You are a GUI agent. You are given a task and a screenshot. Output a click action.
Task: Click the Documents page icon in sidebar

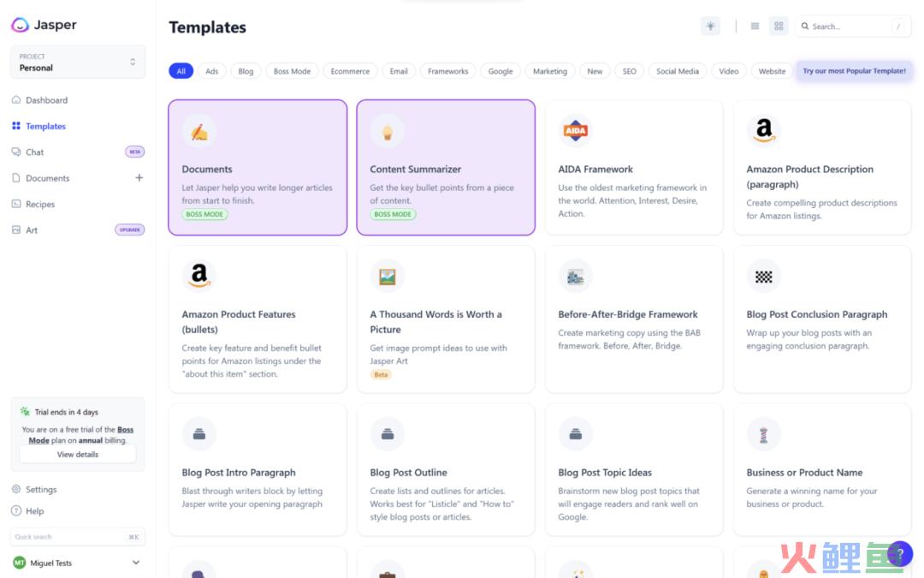pos(16,177)
